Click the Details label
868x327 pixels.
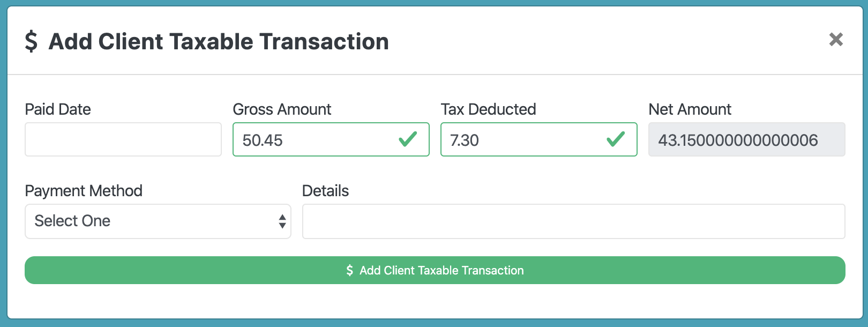[325, 191]
